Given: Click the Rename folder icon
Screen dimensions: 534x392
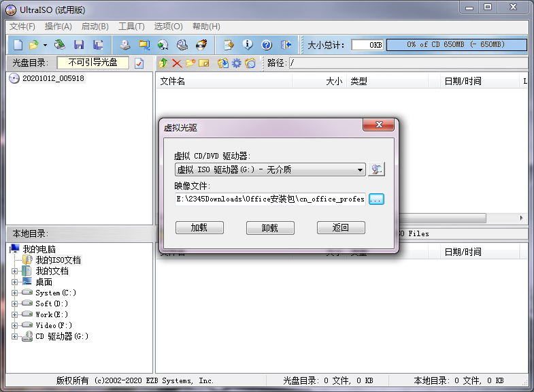Looking at the screenshot, I should click(203, 63).
